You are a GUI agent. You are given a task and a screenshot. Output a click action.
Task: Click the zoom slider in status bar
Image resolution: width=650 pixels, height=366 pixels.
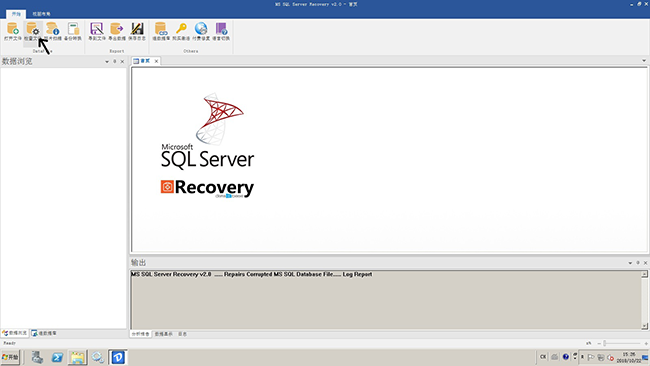[x=621, y=343]
